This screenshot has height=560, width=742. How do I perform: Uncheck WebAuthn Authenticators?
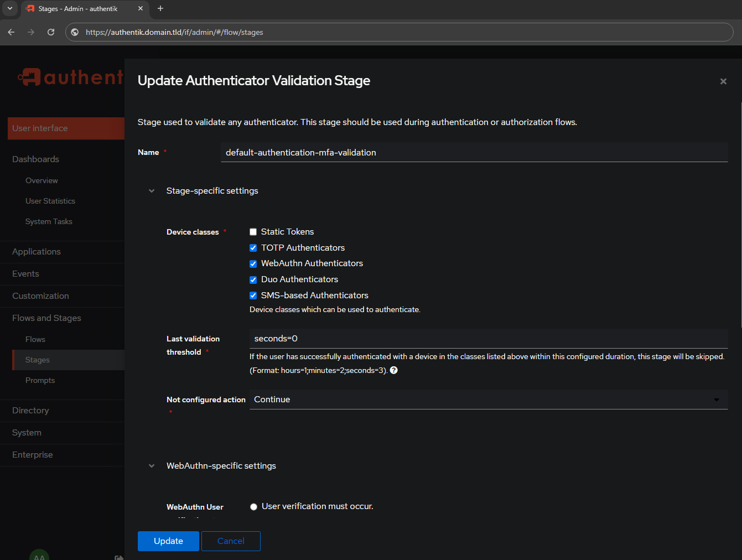click(253, 264)
